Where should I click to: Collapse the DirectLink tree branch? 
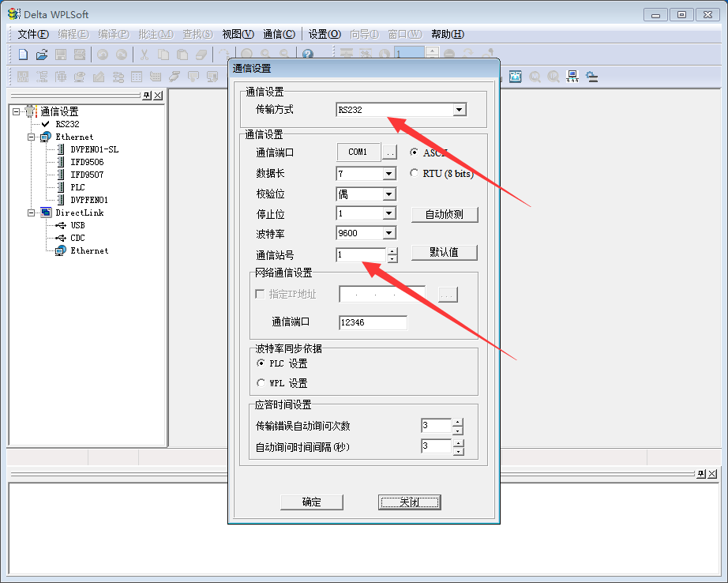pyautogui.click(x=31, y=213)
